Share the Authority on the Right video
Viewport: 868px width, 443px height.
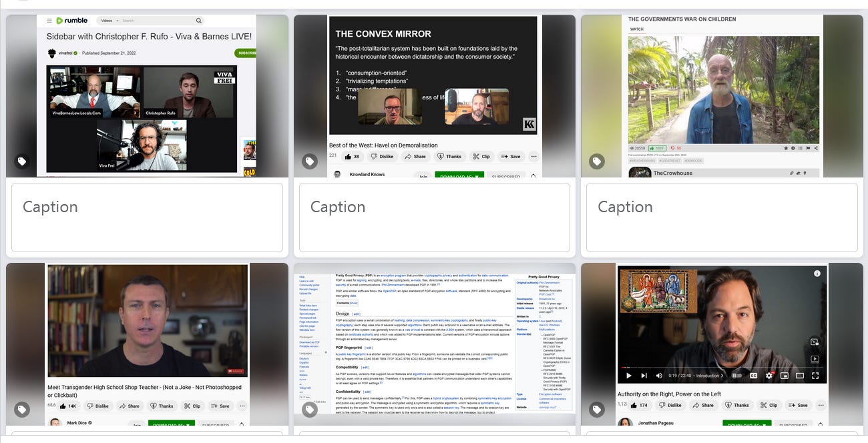point(702,405)
